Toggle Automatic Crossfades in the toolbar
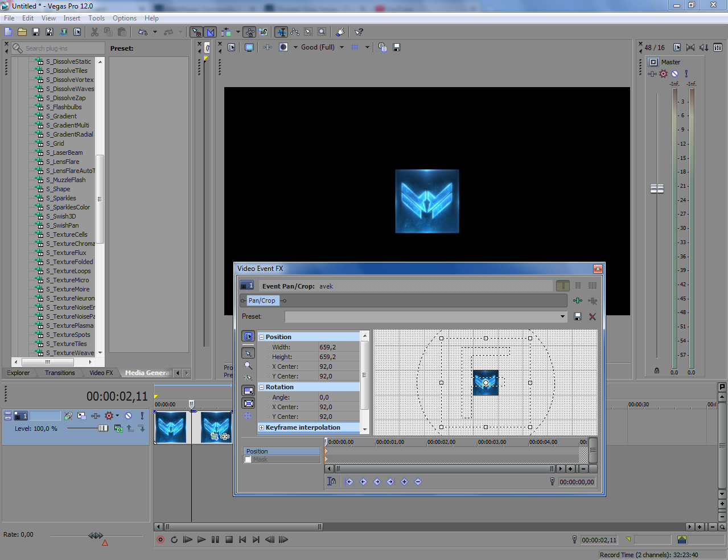728x560 pixels. click(x=210, y=32)
